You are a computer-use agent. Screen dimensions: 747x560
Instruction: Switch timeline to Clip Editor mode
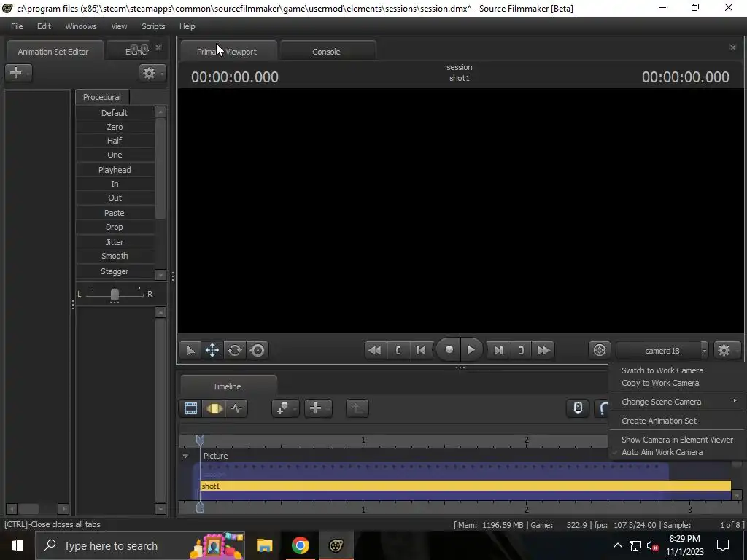[191, 408]
